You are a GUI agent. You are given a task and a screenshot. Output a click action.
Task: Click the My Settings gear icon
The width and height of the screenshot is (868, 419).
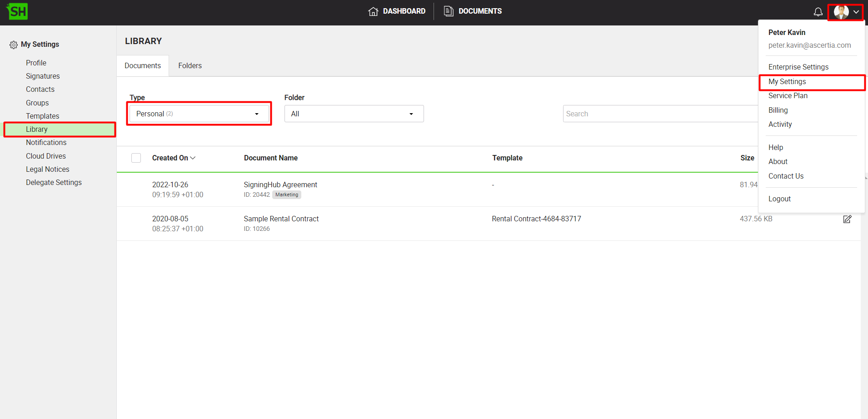pyautogui.click(x=14, y=45)
